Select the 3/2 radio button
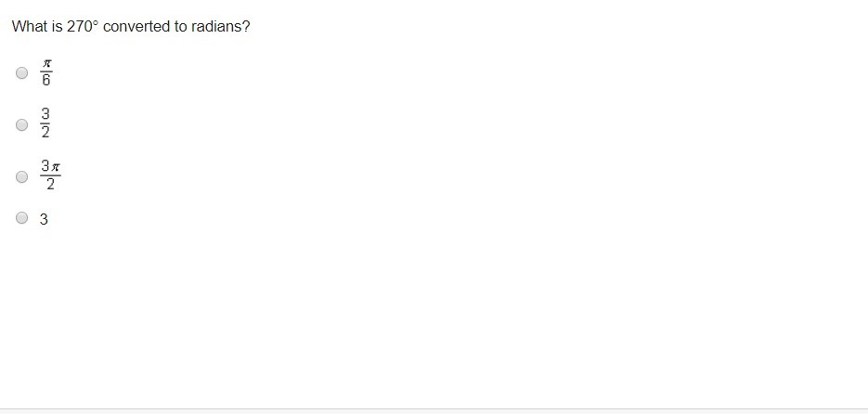 coord(21,123)
